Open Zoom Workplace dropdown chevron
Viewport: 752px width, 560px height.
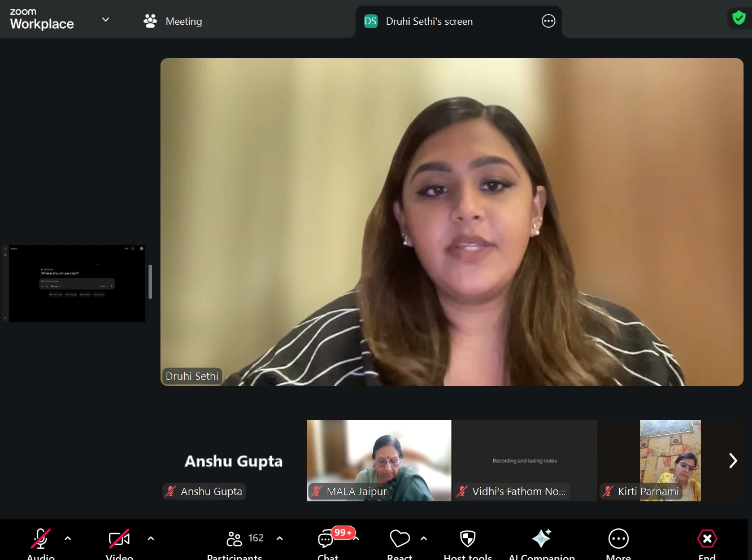tap(106, 20)
